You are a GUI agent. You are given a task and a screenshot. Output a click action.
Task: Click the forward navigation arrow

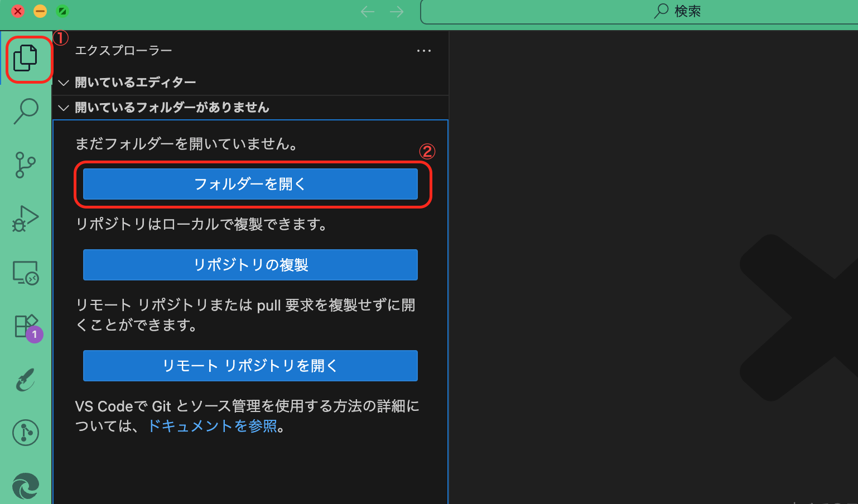tap(396, 11)
